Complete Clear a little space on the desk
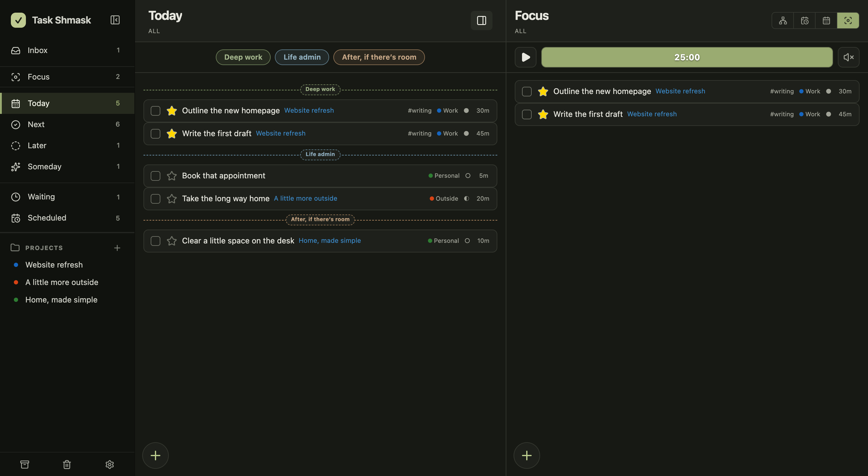Image resolution: width=868 pixels, height=476 pixels. coord(155,241)
